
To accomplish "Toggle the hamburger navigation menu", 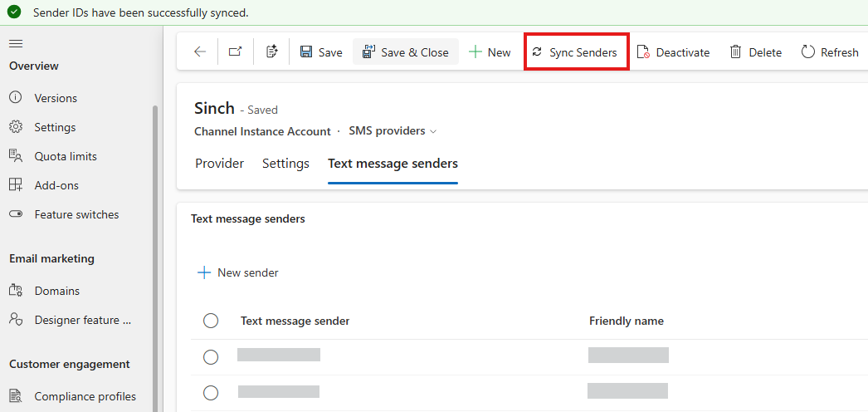I will pyautogui.click(x=16, y=43).
